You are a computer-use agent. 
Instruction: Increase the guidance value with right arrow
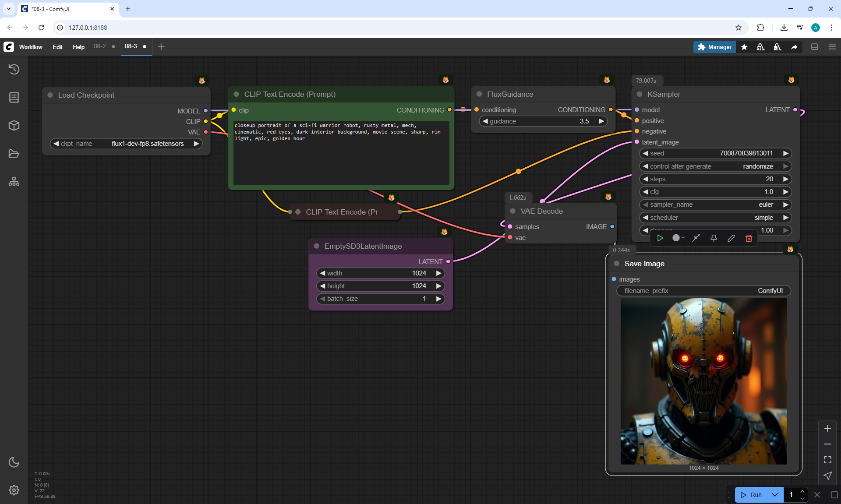coord(601,121)
